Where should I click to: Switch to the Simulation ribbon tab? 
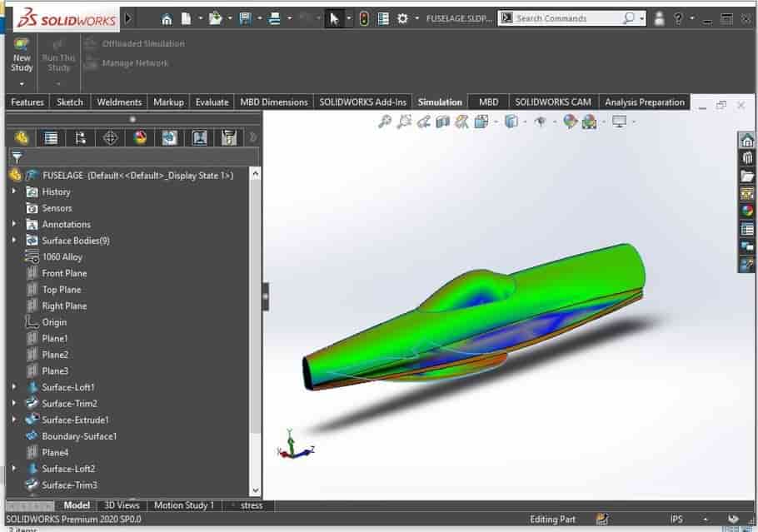pos(440,102)
